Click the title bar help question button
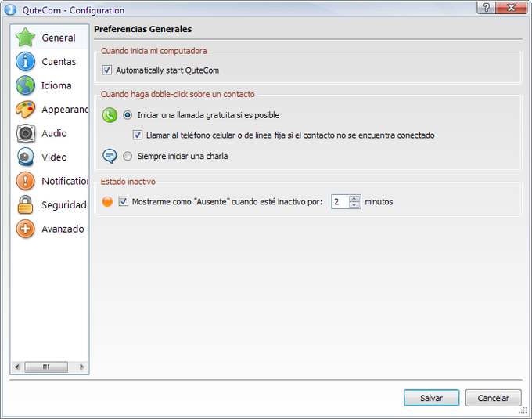Screen dimensions: 532x419 (x=486, y=8)
